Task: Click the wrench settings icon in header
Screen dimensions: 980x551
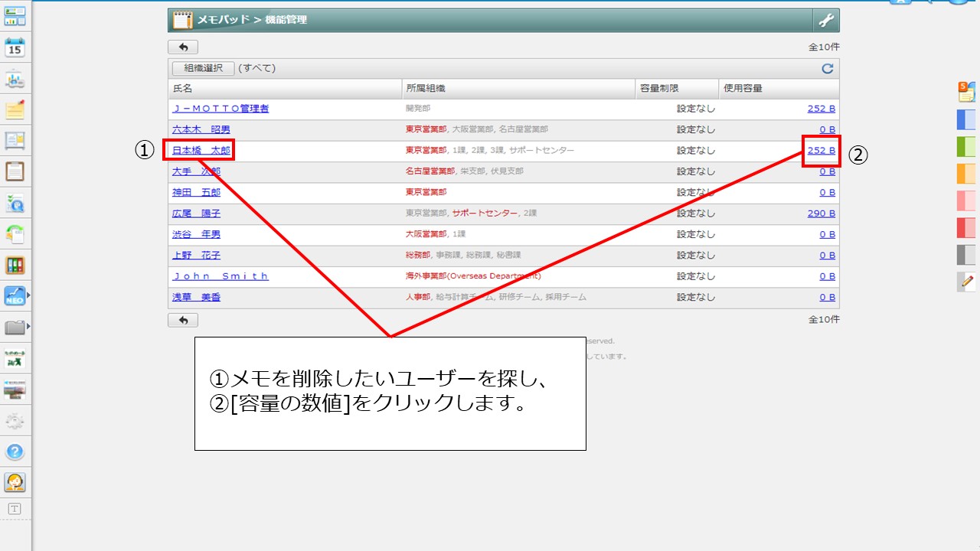Action: 826,20
